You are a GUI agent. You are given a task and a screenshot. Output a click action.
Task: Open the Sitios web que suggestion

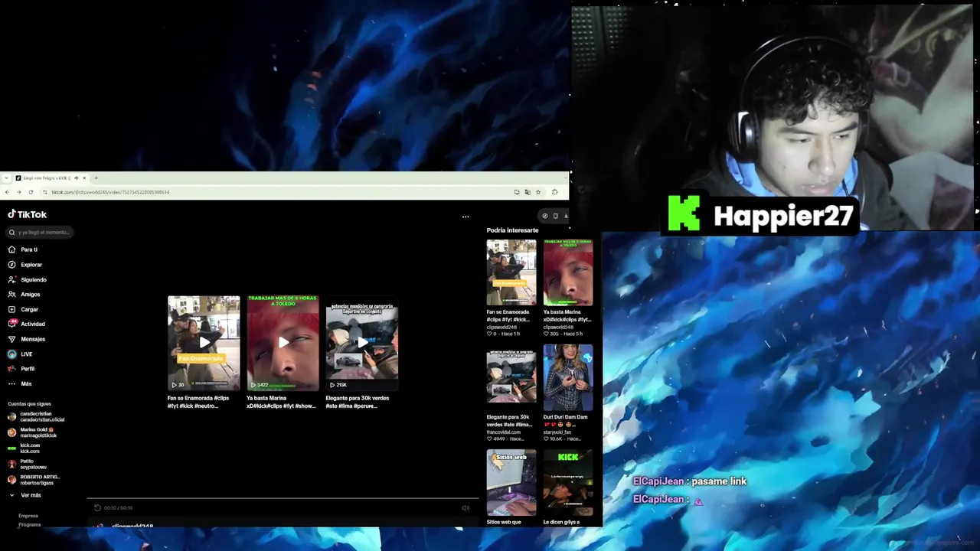511,482
